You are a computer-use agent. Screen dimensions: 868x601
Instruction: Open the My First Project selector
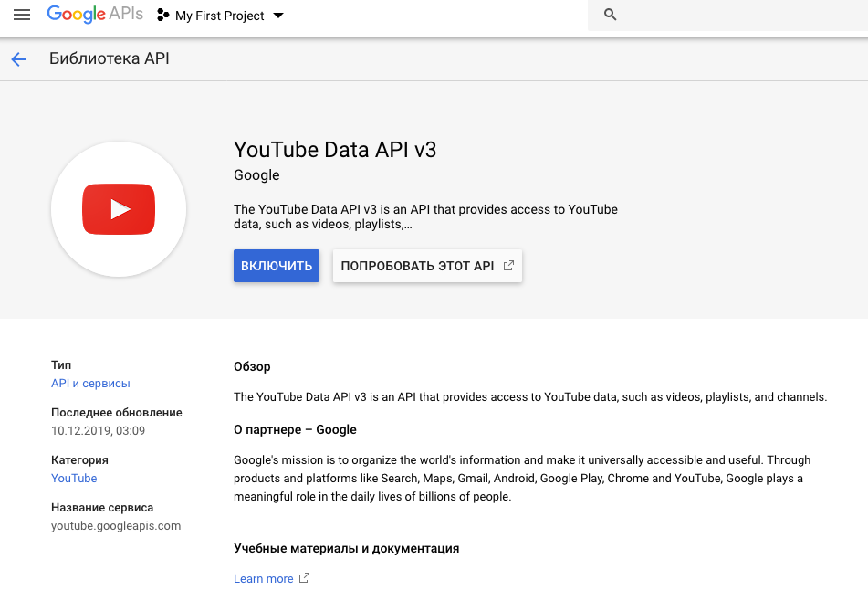pos(220,16)
